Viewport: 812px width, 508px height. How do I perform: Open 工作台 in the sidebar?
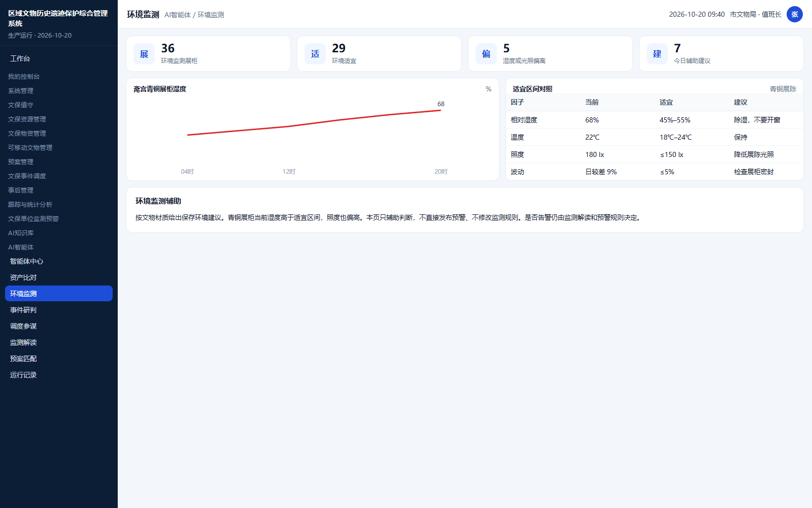click(20, 58)
